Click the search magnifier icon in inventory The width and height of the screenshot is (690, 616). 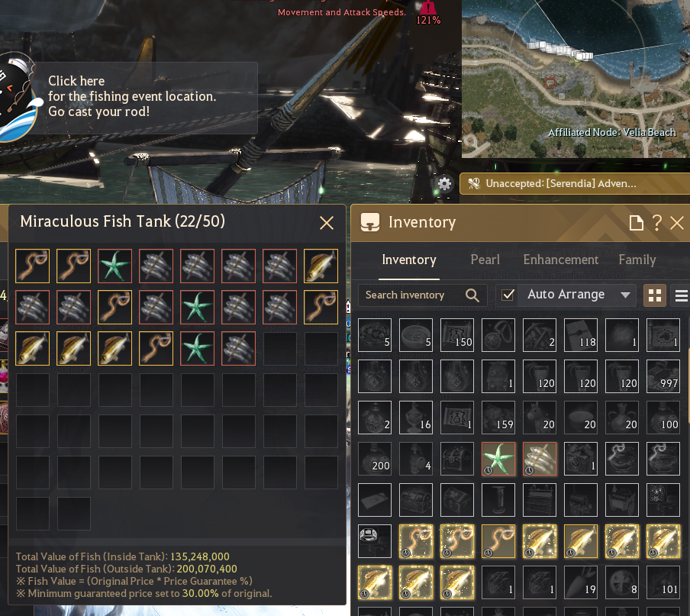click(472, 295)
